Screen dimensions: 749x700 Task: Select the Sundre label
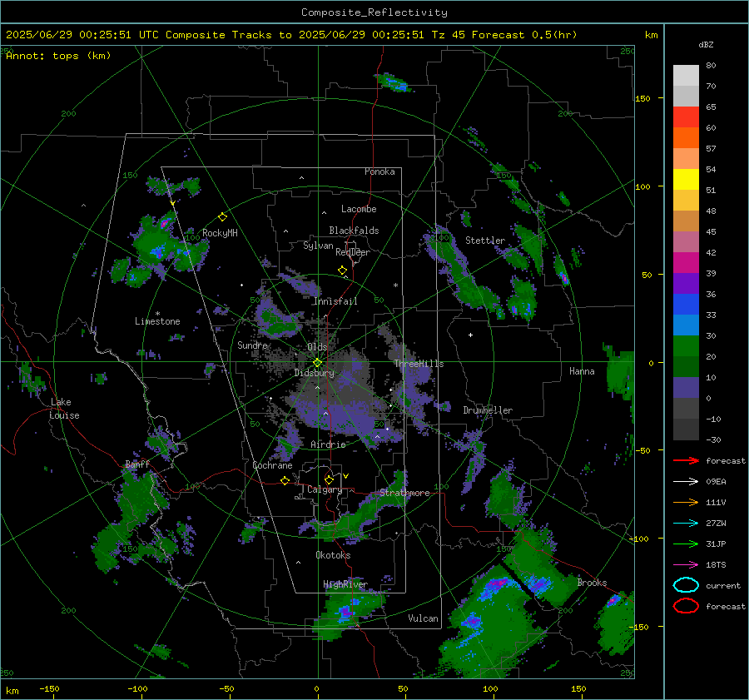[x=252, y=345]
